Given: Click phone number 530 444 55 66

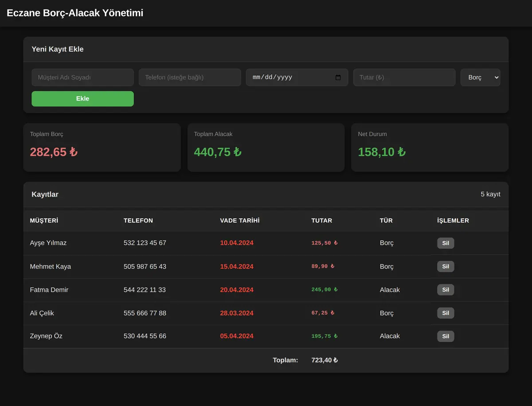Looking at the screenshot, I should (145, 336).
